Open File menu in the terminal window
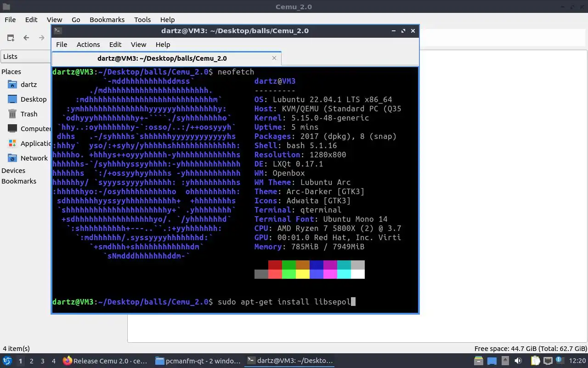Viewport: 588px width, 368px height. tap(62, 44)
